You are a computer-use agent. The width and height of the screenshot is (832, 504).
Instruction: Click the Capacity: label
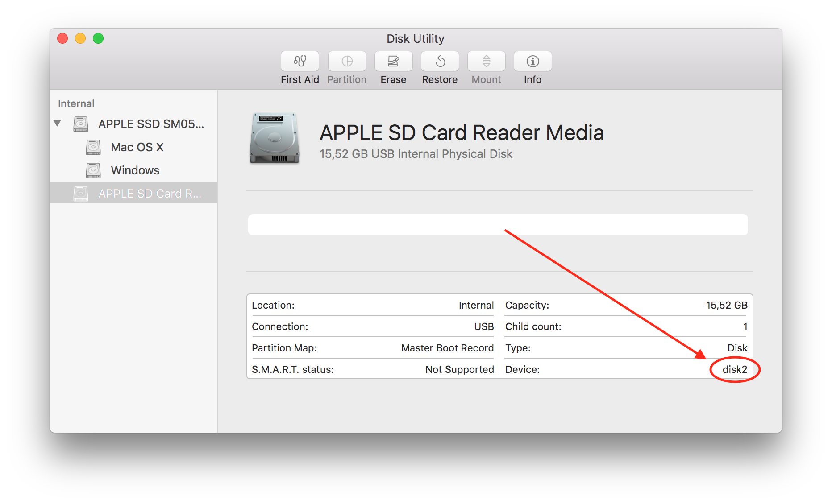point(527,305)
